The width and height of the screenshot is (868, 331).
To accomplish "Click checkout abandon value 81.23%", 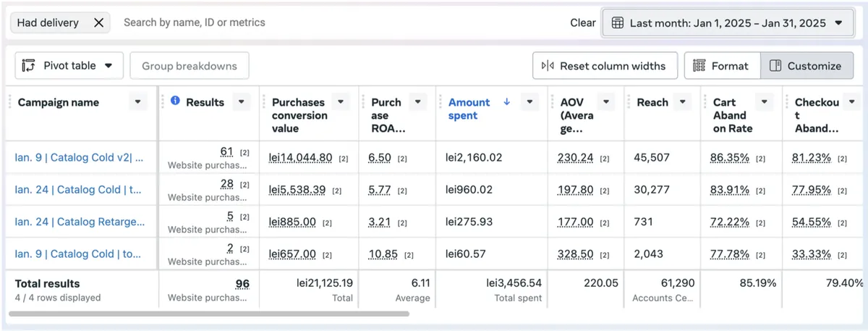I will 812,157.
